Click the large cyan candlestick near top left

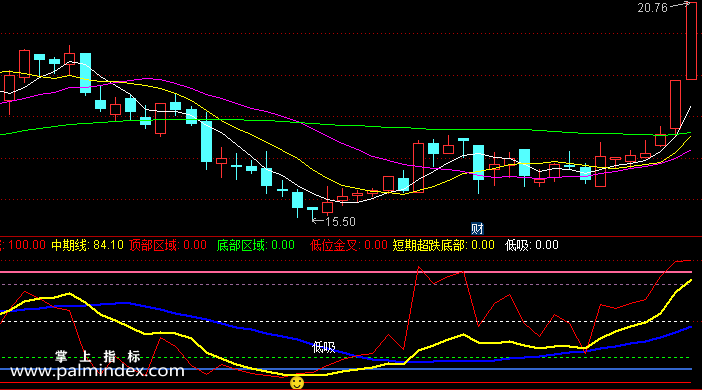(86, 73)
